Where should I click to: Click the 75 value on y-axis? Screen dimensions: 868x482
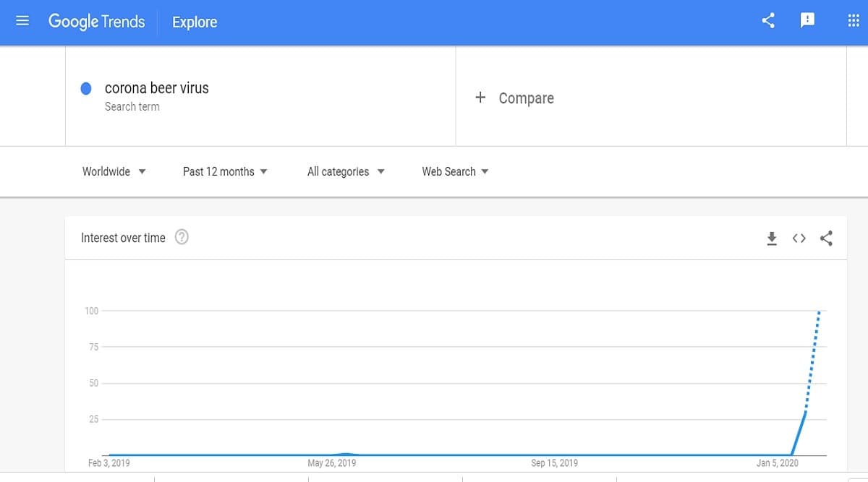(x=93, y=347)
